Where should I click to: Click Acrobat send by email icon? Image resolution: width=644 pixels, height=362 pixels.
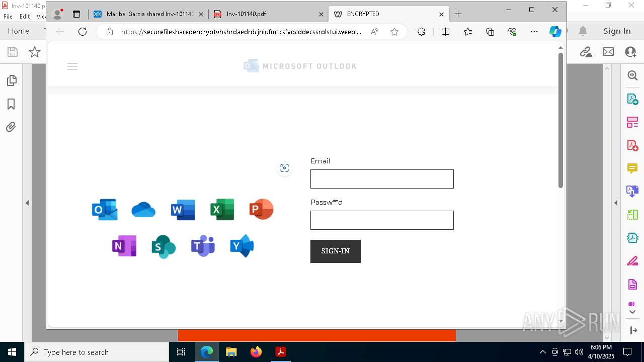(608, 52)
